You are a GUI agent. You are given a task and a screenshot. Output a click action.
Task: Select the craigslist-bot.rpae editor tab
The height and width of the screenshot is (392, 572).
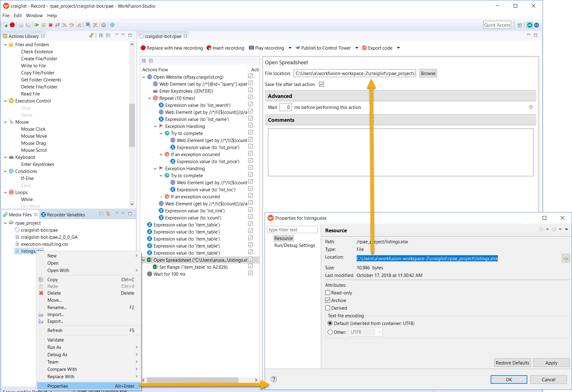tap(163, 36)
